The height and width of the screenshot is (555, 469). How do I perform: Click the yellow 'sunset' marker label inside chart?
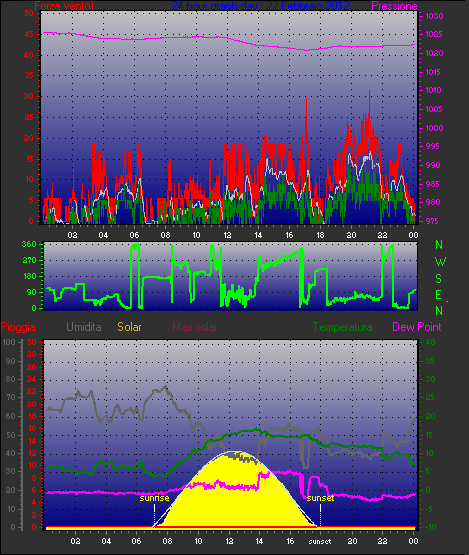coord(320,498)
